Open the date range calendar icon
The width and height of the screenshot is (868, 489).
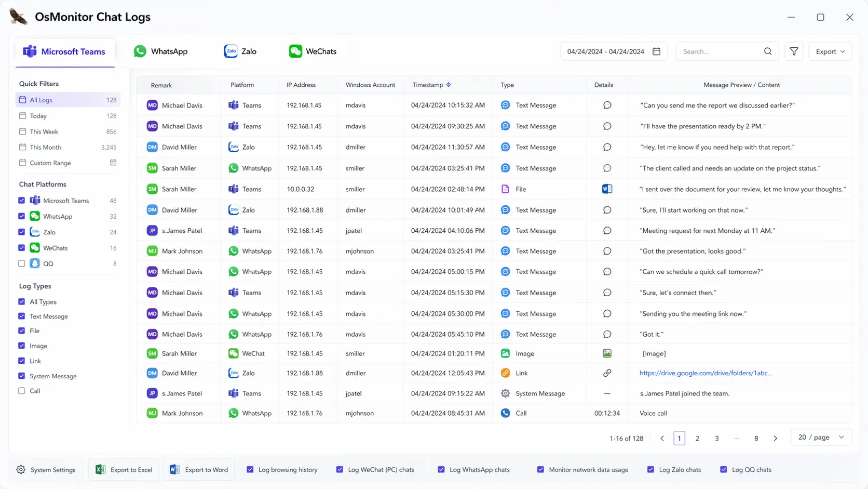click(656, 51)
